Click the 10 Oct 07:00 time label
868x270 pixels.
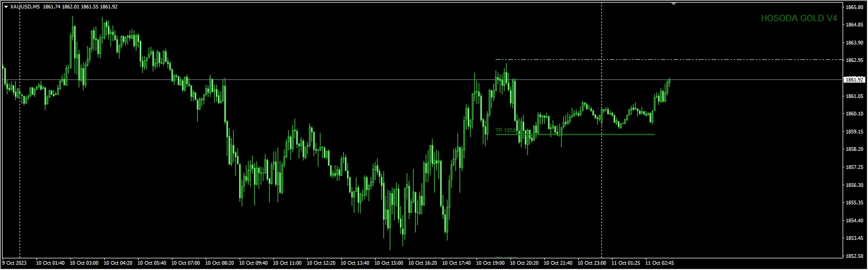(x=186, y=263)
